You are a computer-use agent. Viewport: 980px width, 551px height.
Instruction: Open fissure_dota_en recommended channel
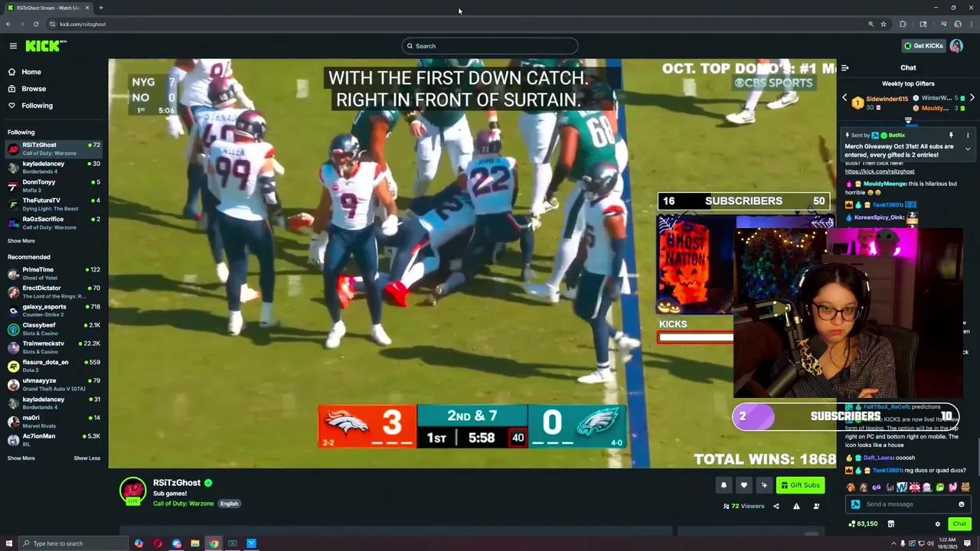coord(54,366)
